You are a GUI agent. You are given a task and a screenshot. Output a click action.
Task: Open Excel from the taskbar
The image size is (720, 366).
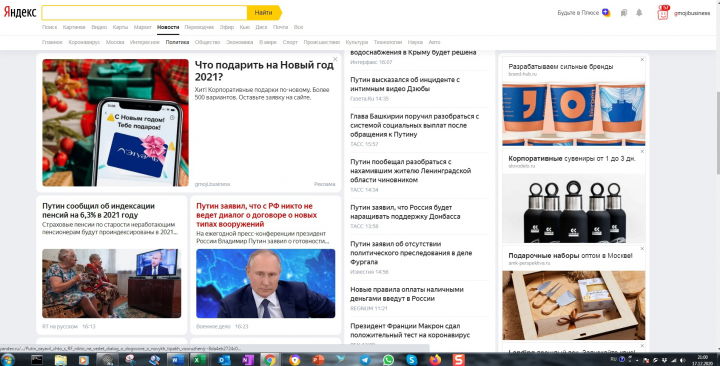[x=199, y=360]
